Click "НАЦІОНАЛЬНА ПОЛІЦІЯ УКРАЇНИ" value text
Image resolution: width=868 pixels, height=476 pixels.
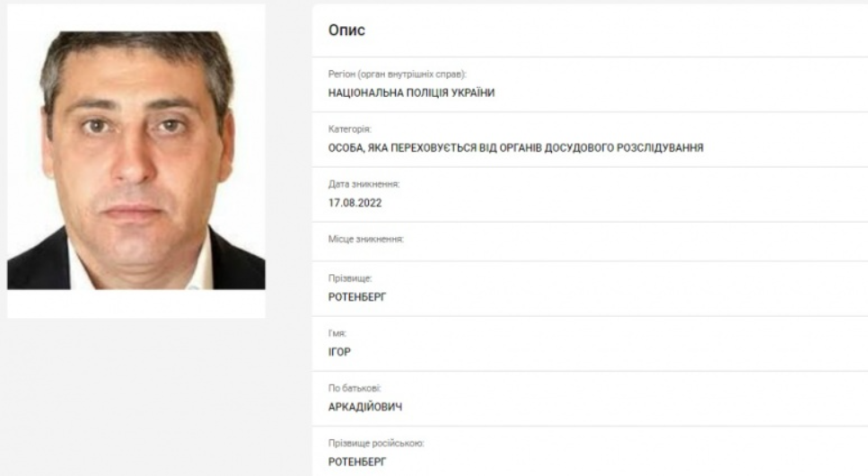pyautogui.click(x=411, y=93)
